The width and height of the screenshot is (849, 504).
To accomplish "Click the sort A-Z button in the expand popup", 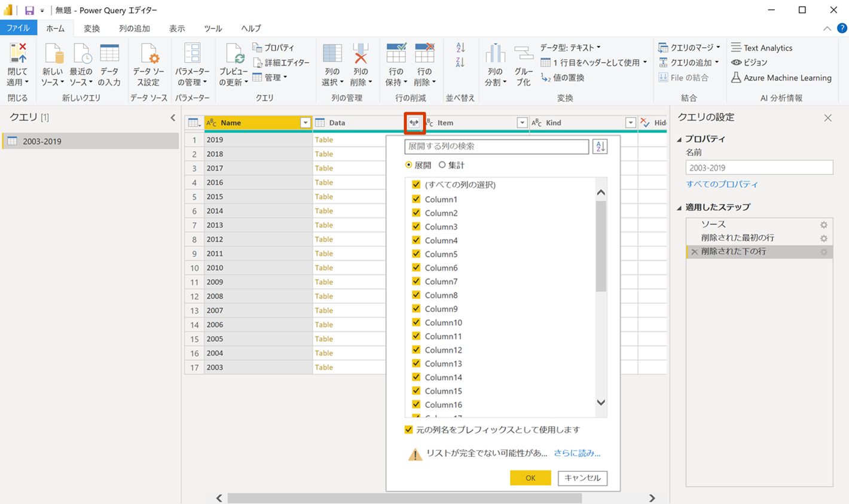I will click(600, 146).
